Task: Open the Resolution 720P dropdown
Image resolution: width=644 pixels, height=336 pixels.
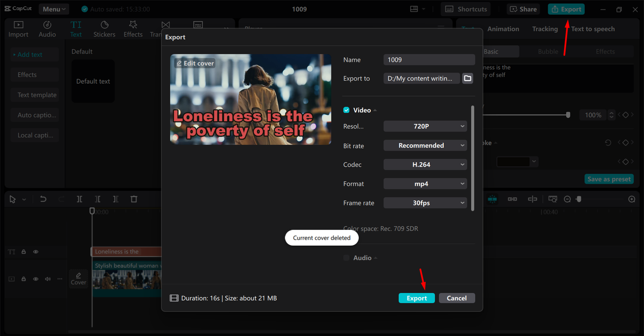Action: 425,126
